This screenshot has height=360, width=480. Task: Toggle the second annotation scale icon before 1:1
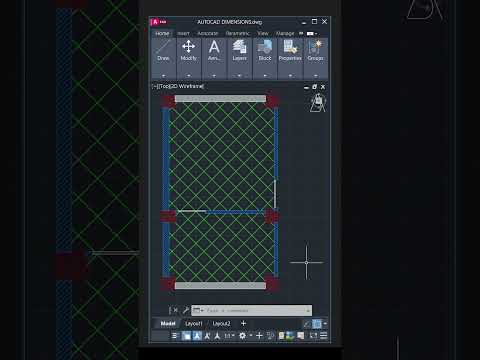tap(217, 336)
